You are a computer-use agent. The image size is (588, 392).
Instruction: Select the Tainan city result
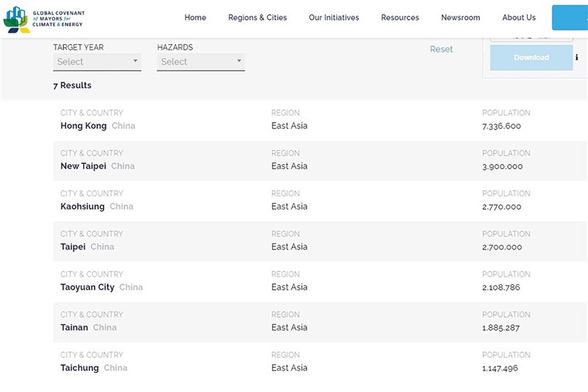click(74, 327)
